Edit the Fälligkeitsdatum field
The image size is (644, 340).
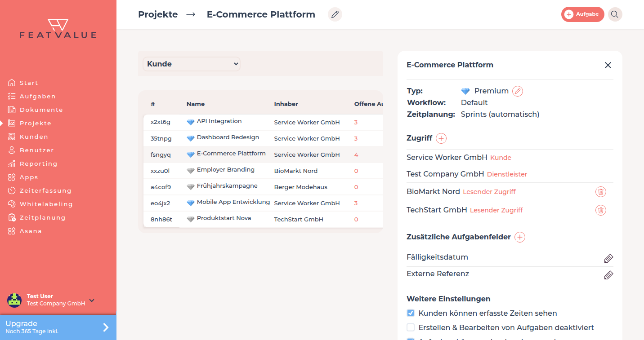(x=608, y=258)
